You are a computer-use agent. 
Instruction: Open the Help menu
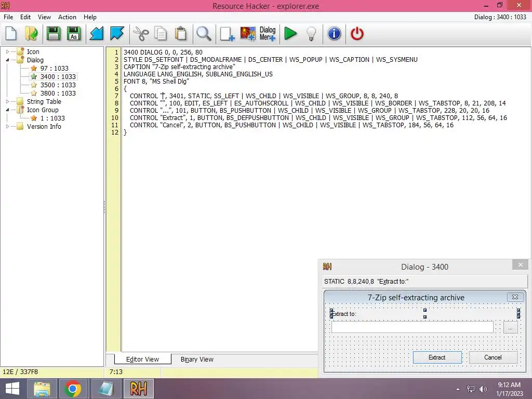(90, 17)
